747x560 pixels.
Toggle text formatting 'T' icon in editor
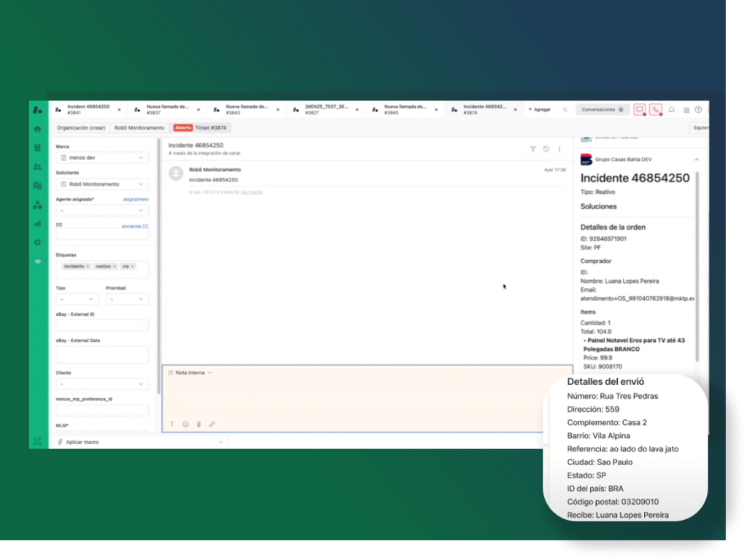(172, 424)
